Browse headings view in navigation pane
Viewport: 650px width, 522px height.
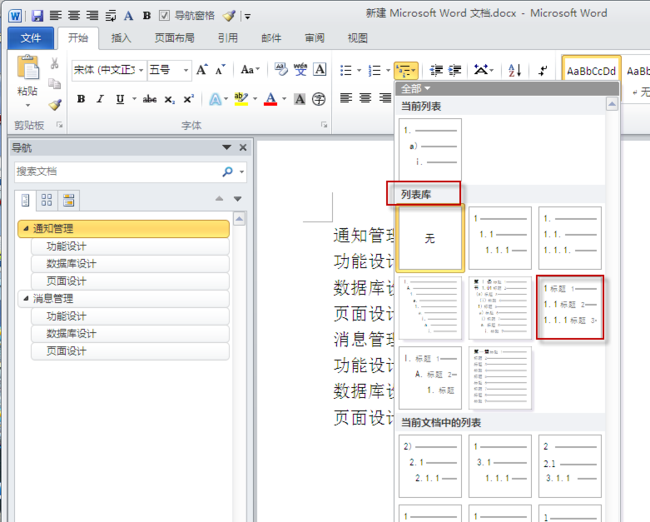click(25, 200)
